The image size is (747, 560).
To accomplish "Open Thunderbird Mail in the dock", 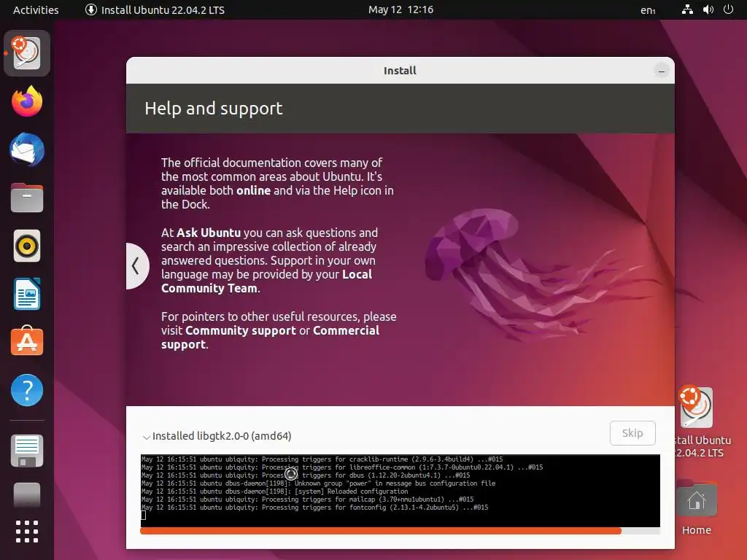I will pyautogui.click(x=27, y=149).
